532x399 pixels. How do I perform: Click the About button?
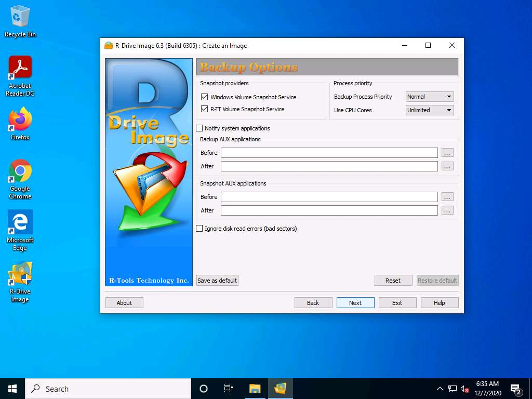124,303
